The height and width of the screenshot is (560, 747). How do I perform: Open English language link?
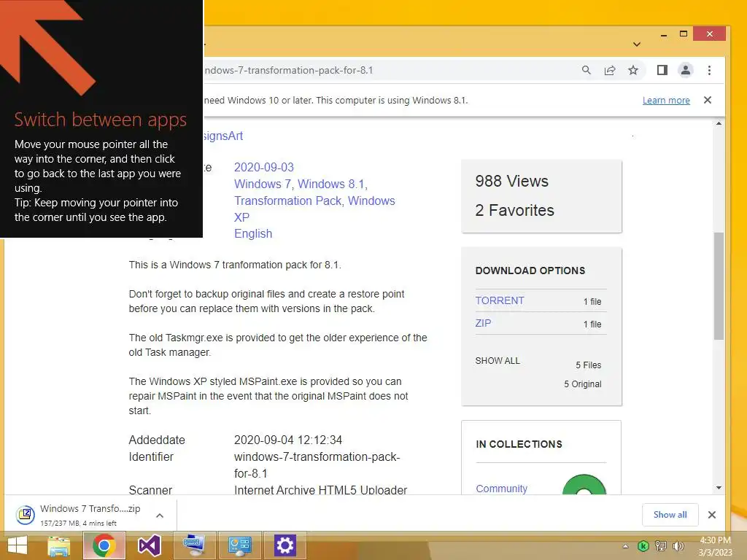pos(253,234)
